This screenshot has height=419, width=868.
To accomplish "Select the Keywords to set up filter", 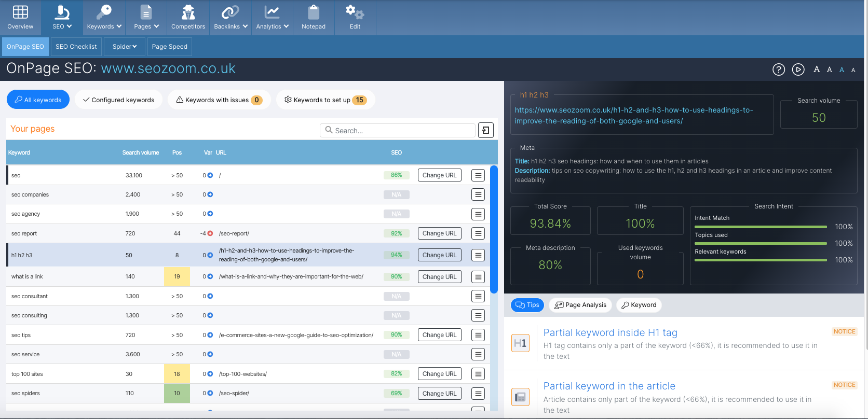I will [x=325, y=100].
